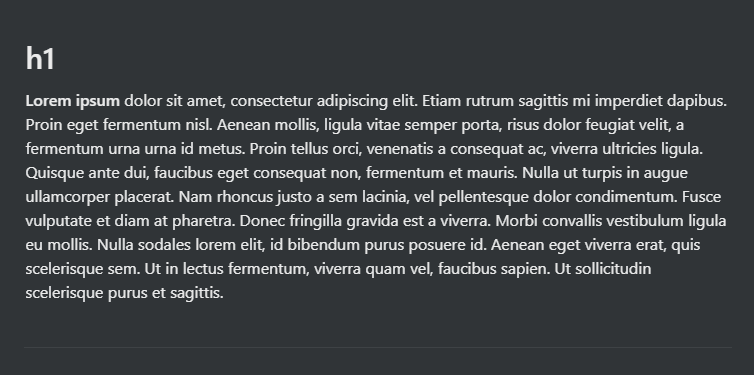
Task: Click the bold Lorem ipsum text
Action: pyautogui.click(x=73, y=101)
